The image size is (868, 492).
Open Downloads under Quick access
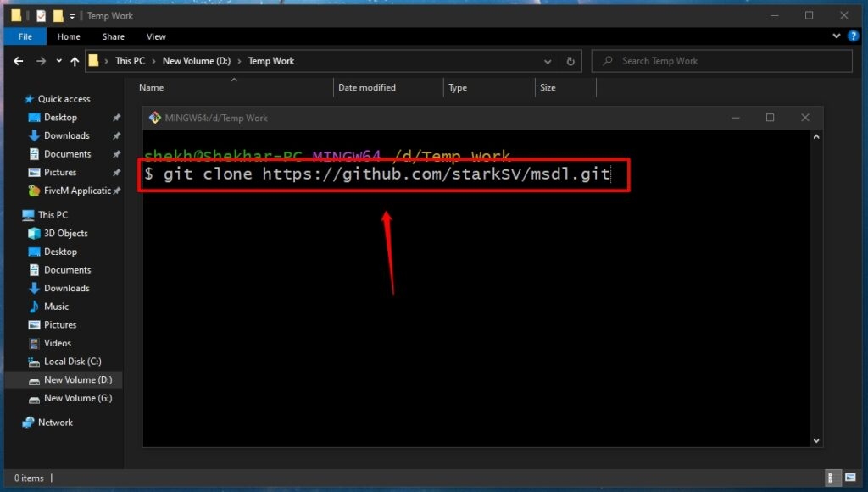tap(66, 135)
